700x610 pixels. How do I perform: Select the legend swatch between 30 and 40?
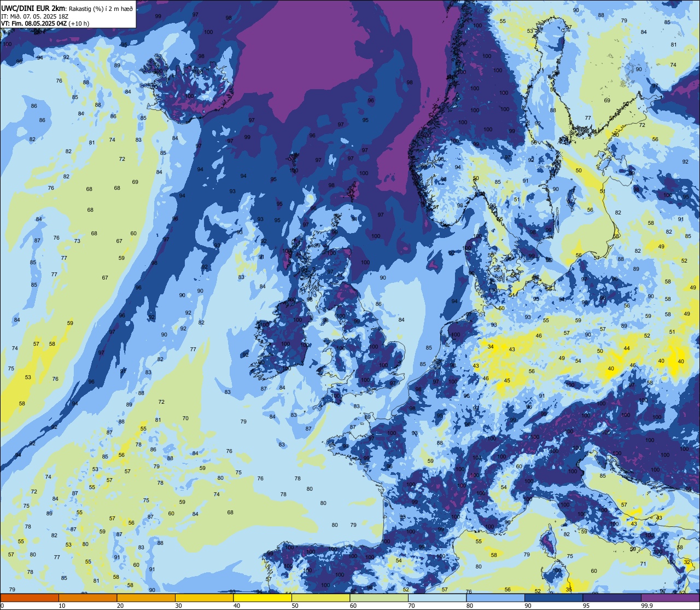coord(204,597)
